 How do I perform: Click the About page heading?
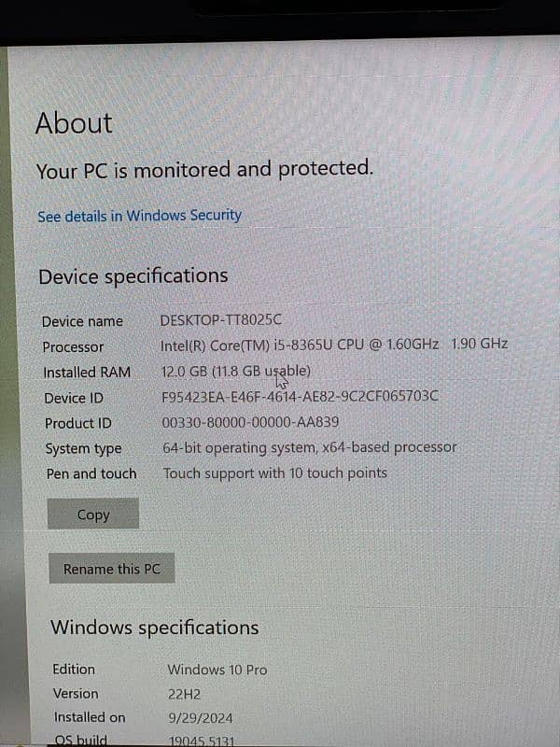pyautogui.click(x=74, y=123)
